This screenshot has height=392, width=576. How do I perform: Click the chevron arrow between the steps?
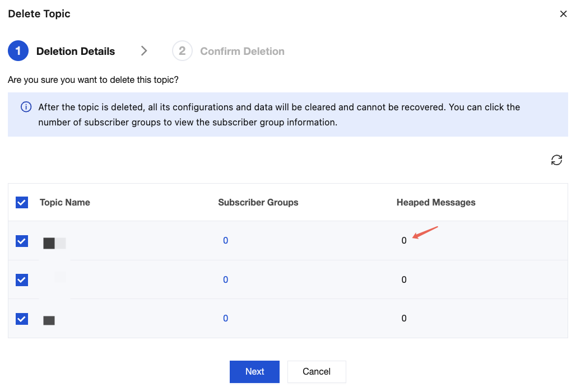(x=144, y=51)
